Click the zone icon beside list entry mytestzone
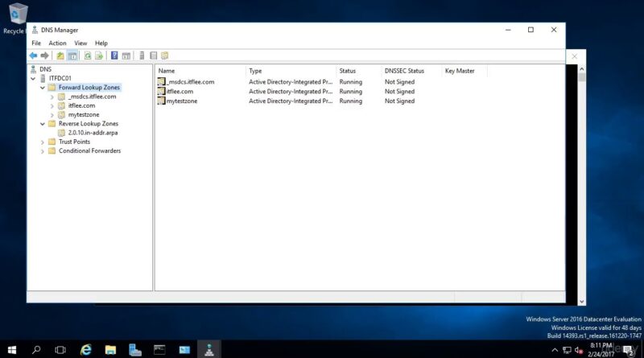 [162, 101]
